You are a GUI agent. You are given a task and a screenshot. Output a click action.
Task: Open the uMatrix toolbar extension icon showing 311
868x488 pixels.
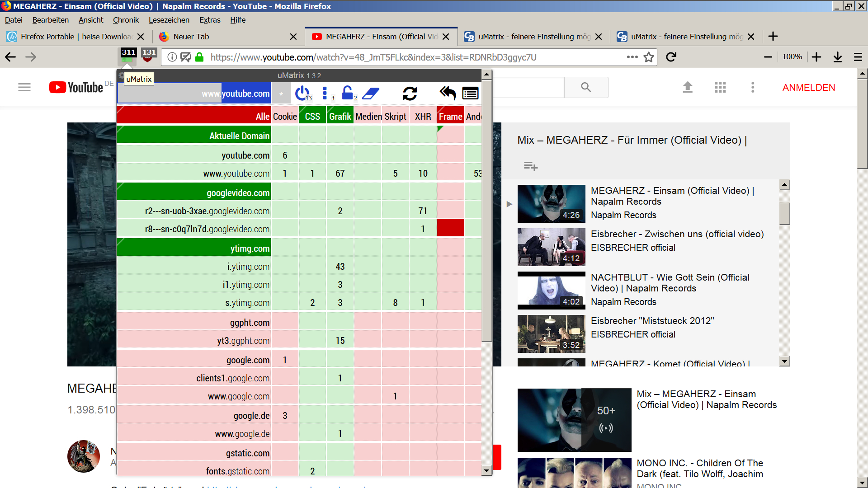[x=128, y=56]
